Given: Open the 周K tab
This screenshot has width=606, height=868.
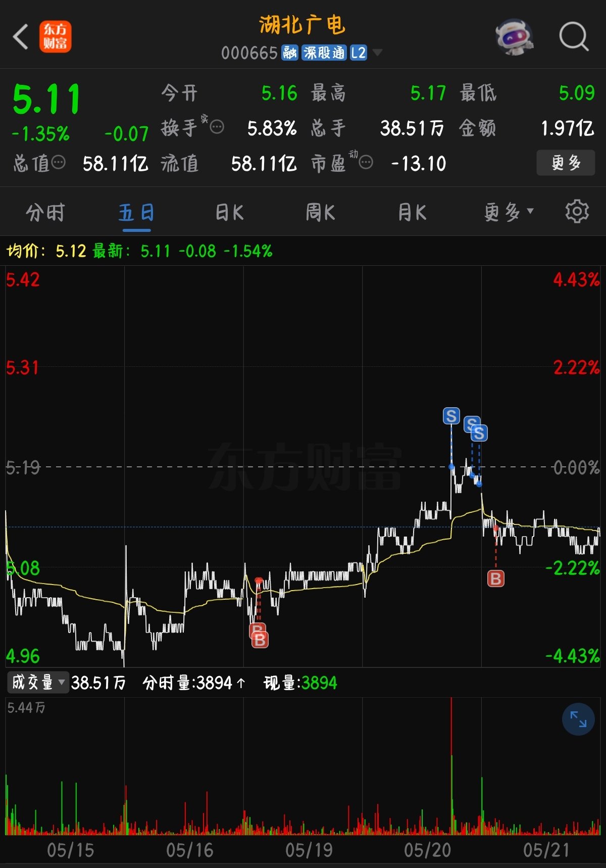Looking at the screenshot, I should click(x=320, y=212).
